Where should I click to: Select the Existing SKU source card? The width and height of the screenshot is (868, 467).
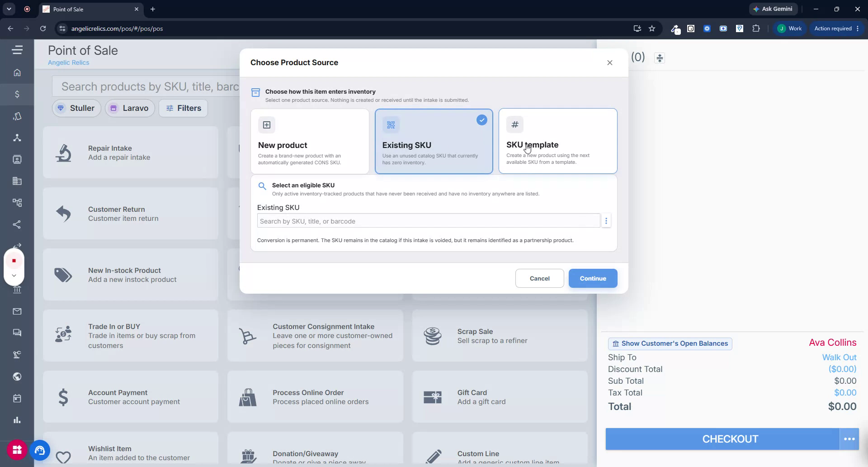click(434, 141)
